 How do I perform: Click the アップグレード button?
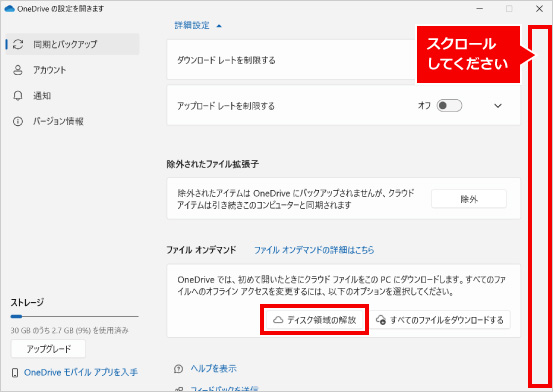tap(48, 349)
